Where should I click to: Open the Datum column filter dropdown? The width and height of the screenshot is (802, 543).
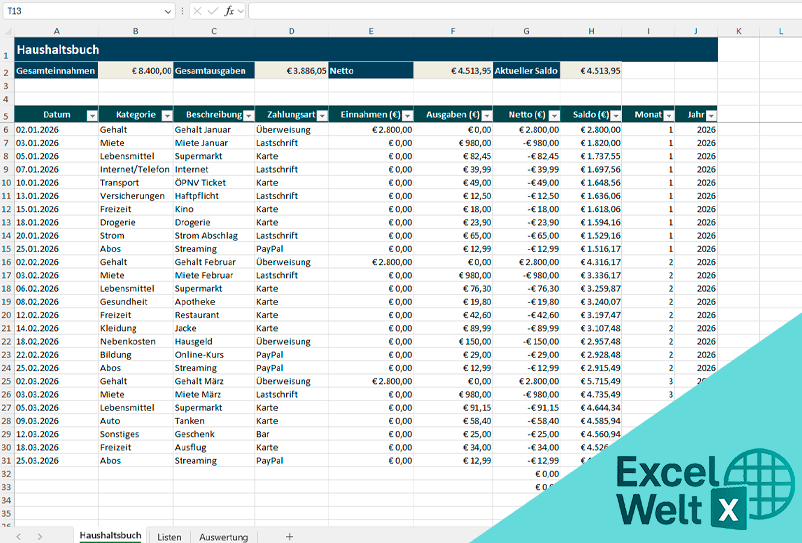[x=92, y=115]
